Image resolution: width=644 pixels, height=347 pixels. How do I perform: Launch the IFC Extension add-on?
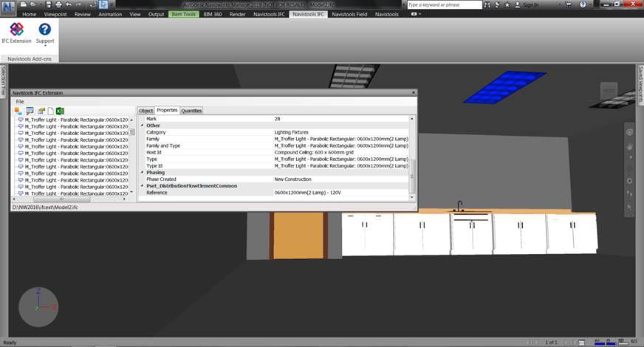click(16, 32)
